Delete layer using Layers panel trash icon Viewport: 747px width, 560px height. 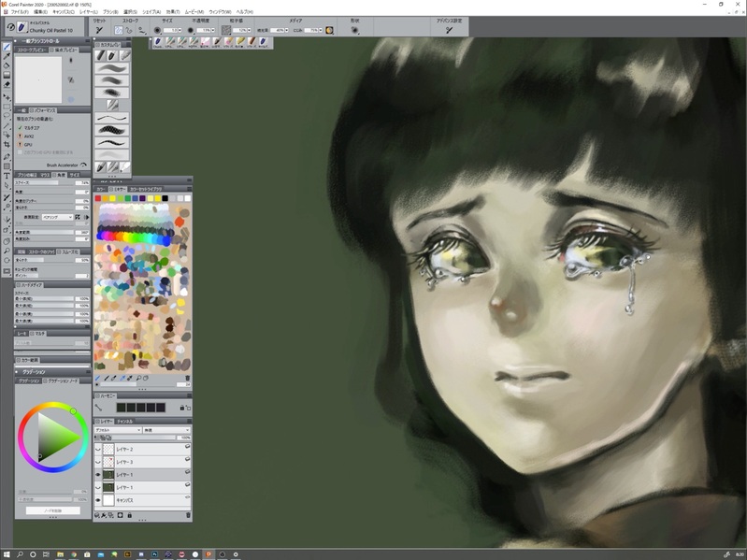click(188, 515)
